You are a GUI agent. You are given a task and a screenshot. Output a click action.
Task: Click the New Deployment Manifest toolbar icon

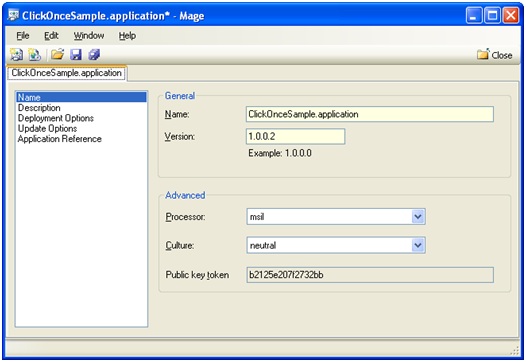(35, 55)
